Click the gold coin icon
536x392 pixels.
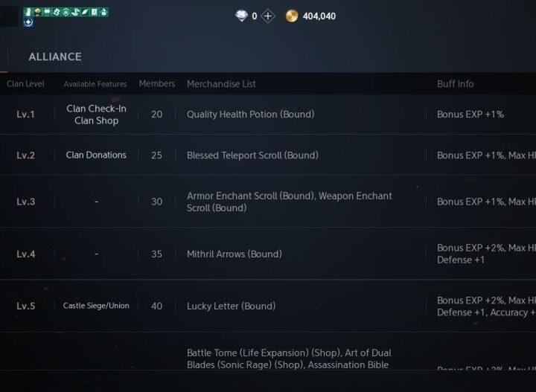[x=292, y=16]
